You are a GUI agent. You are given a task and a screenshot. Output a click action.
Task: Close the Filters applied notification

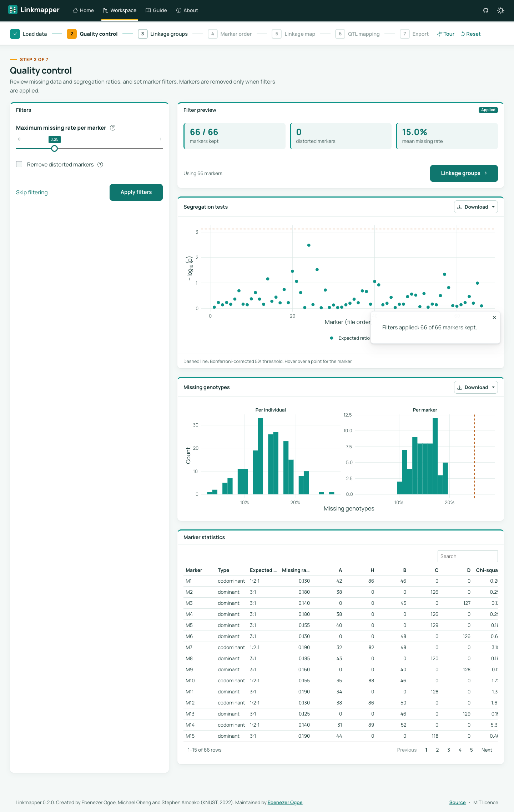pyautogui.click(x=494, y=318)
